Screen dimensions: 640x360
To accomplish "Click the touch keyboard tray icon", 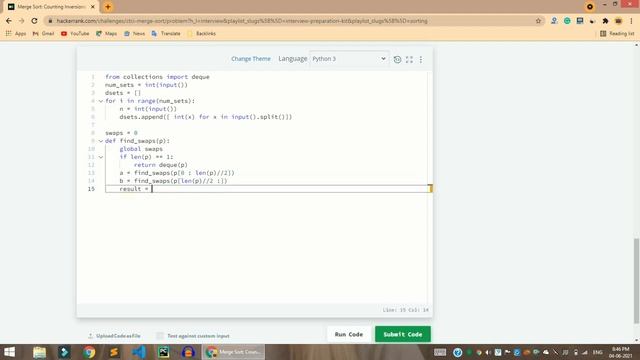I will [x=440, y=352].
